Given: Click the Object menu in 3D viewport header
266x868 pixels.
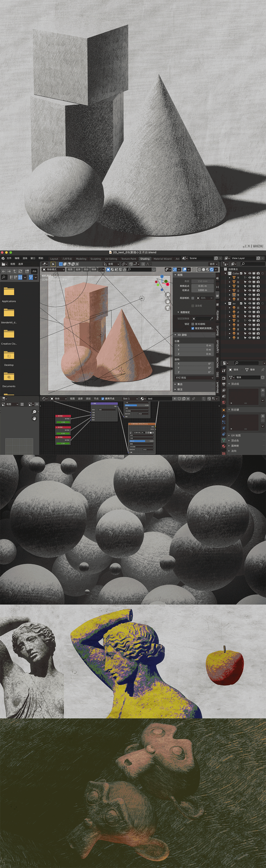Looking at the screenshot, I should 94,270.
